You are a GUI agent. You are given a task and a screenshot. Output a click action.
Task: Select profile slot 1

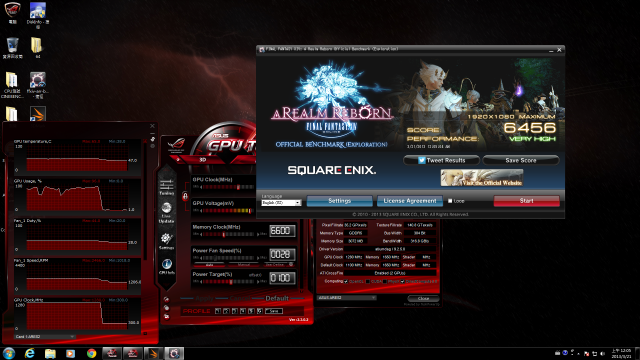(218, 311)
